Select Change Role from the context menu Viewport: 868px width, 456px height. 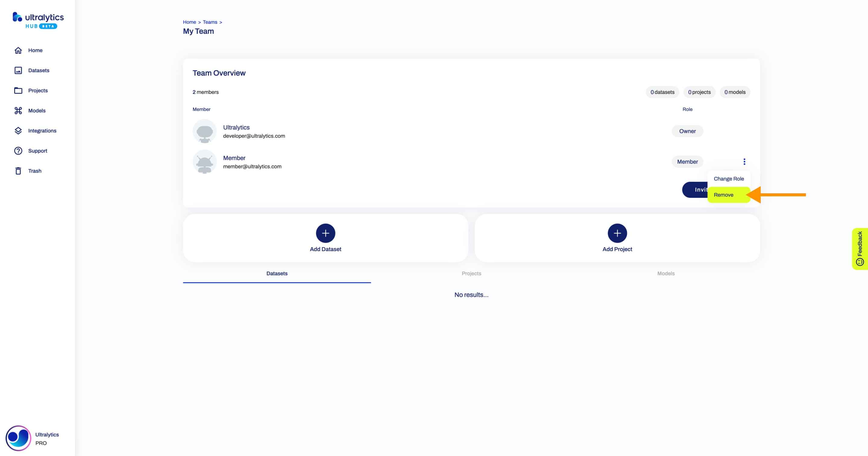tap(729, 178)
